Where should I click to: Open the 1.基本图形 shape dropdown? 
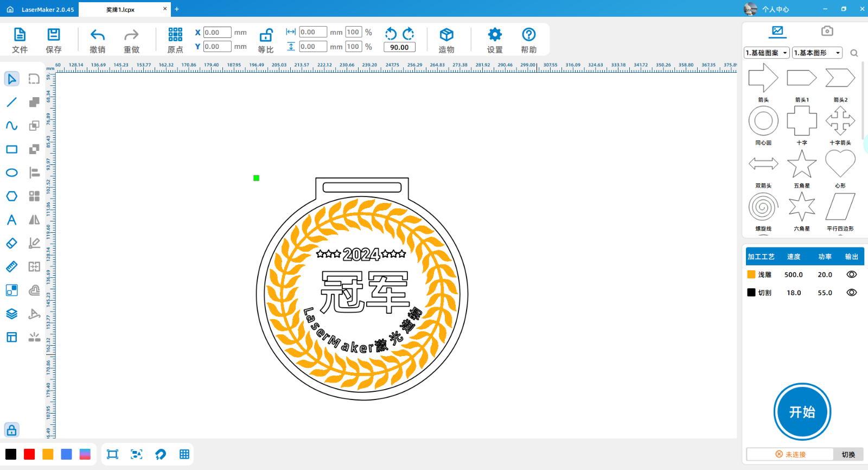tap(817, 53)
